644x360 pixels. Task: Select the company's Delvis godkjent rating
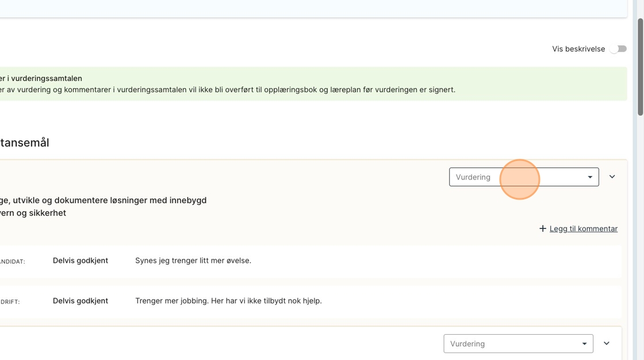point(80,301)
